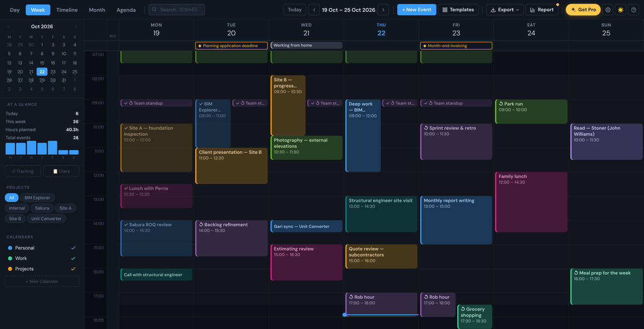Switch to Day view tab
This screenshot has height=329, width=644.
coord(14,10)
